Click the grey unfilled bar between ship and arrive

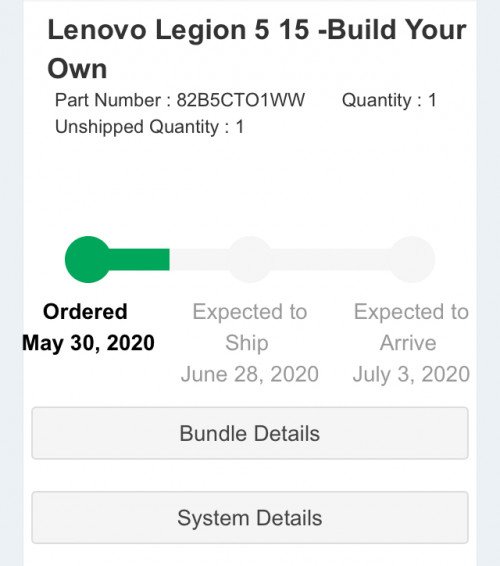[x=330, y=259]
